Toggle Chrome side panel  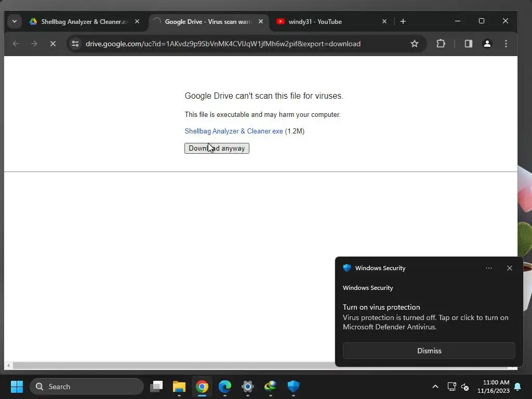(469, 44)
